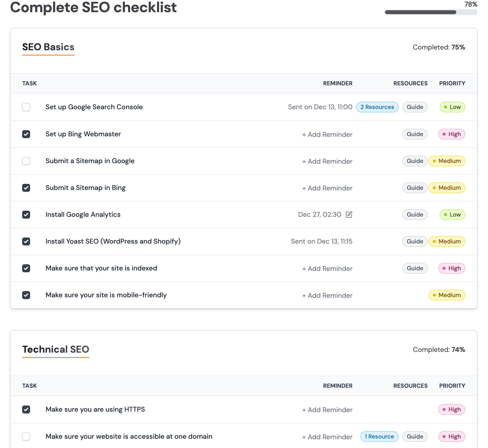Edit the Dec 27 reminder pencil icon
Viewport: 488px width, 448px height.
[x=349, y=214]
